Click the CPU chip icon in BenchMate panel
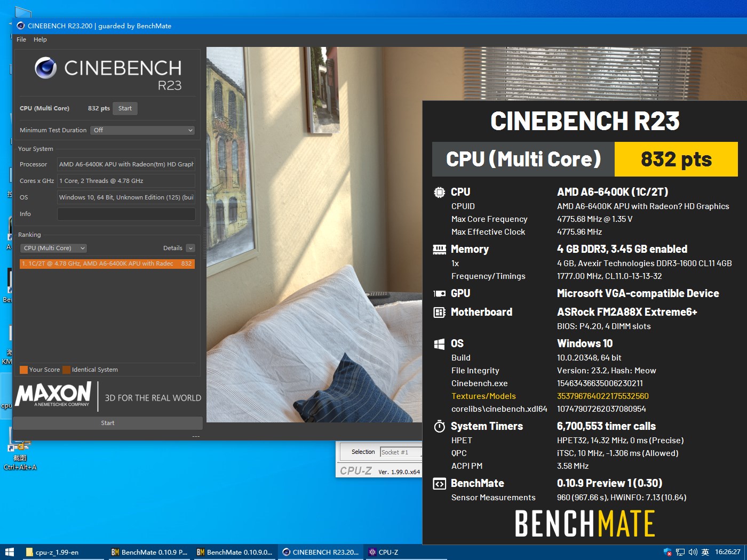747x560 pixels. [439, 192]
